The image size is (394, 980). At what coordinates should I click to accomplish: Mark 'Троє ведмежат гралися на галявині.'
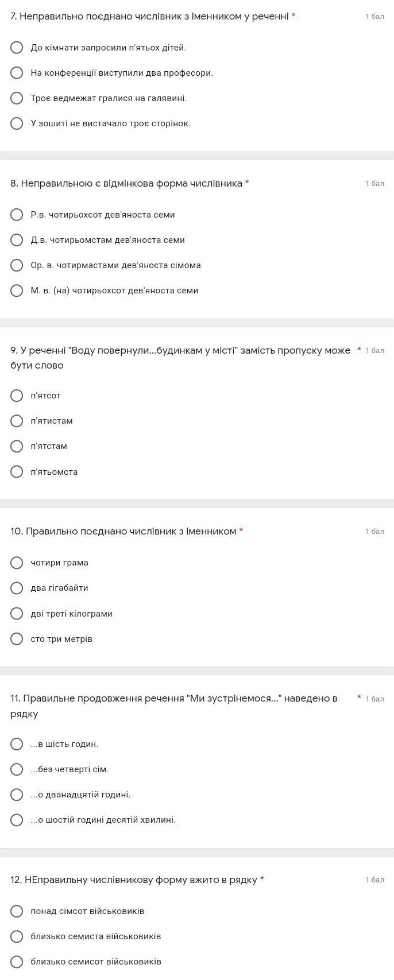pos(17,98)
